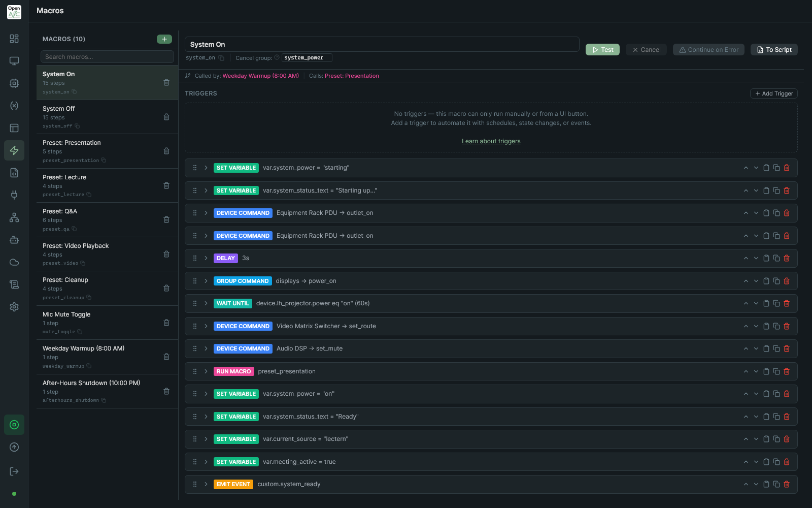Viewport: 812px width, 508px height.
Task: Open the dashboard grid icon in sidebar
Action: pos(14,39)
